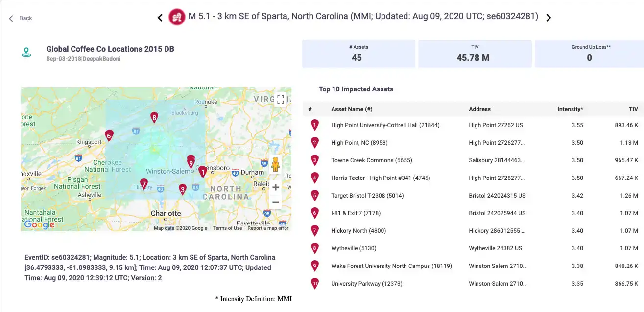Go to next event with right chevron
644x312 pixels.
[549, 18]
